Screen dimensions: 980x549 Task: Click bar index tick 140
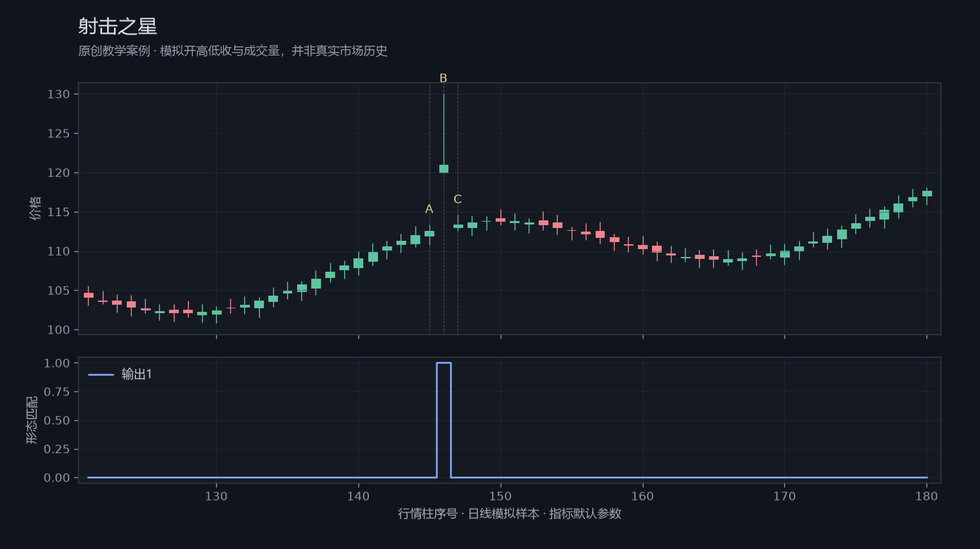[x=358, y=496]
